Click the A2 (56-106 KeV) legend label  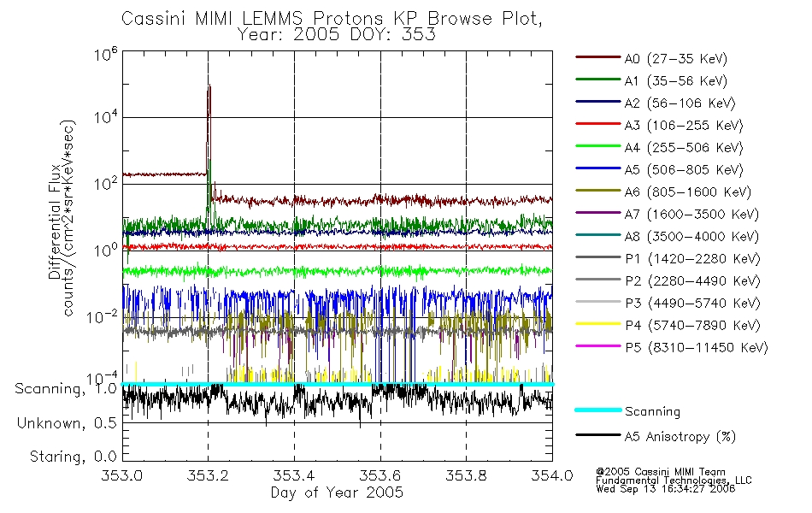tap(680, 103)
